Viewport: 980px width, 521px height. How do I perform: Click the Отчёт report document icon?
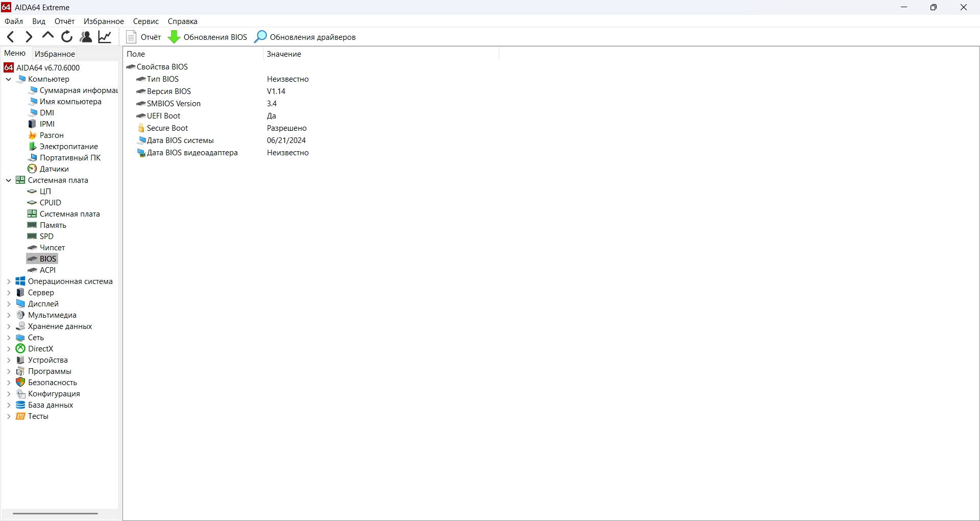[x=131, y=37]
